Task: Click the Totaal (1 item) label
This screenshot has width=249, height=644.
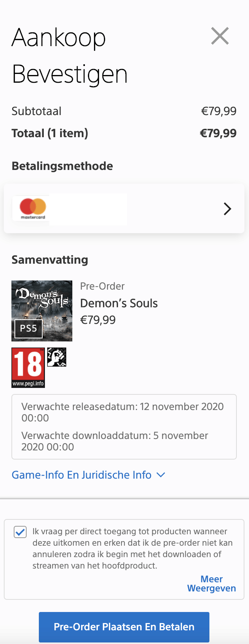Action: [50, 133]
